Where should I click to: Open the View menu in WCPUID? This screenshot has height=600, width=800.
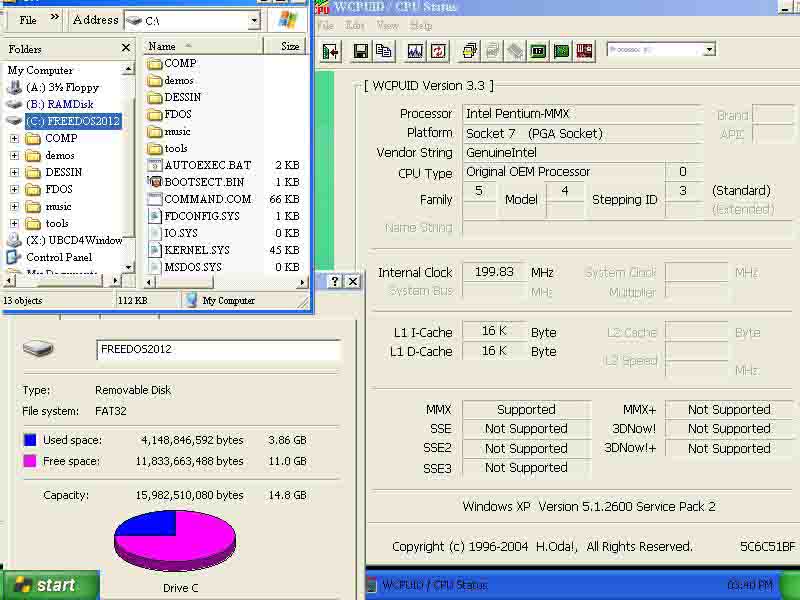click(388, 25)
